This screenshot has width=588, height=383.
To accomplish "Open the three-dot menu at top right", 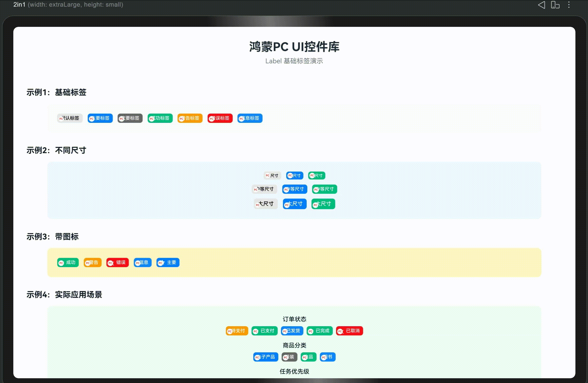I will [569, 5].
